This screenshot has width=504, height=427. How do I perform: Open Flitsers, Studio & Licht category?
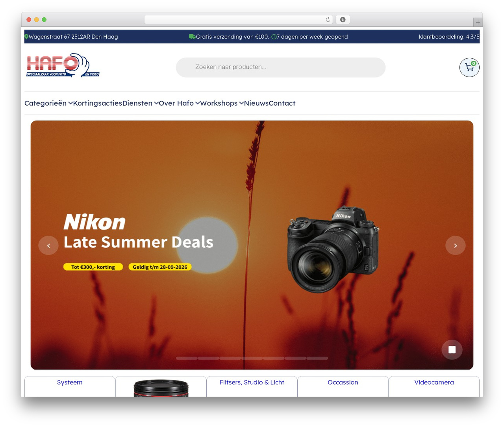coord(252,382)
